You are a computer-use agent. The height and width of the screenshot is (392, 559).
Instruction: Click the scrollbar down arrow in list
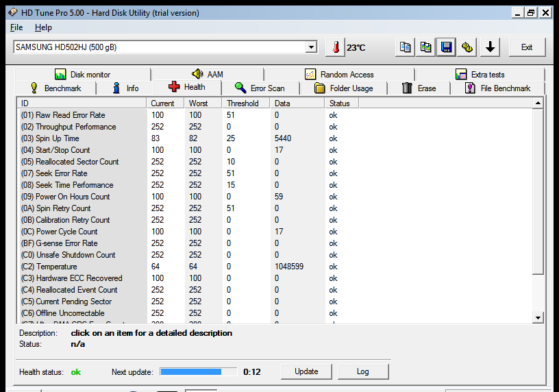point(538,317)
